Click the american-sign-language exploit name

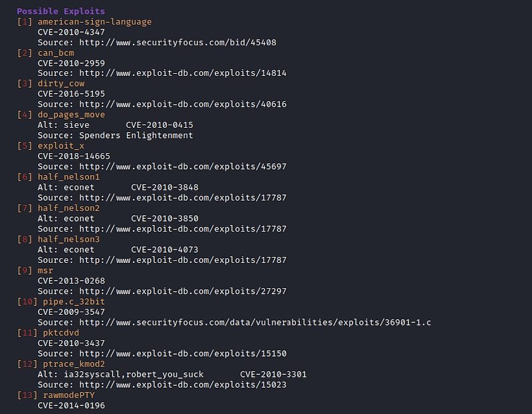(x=94, y=21)
